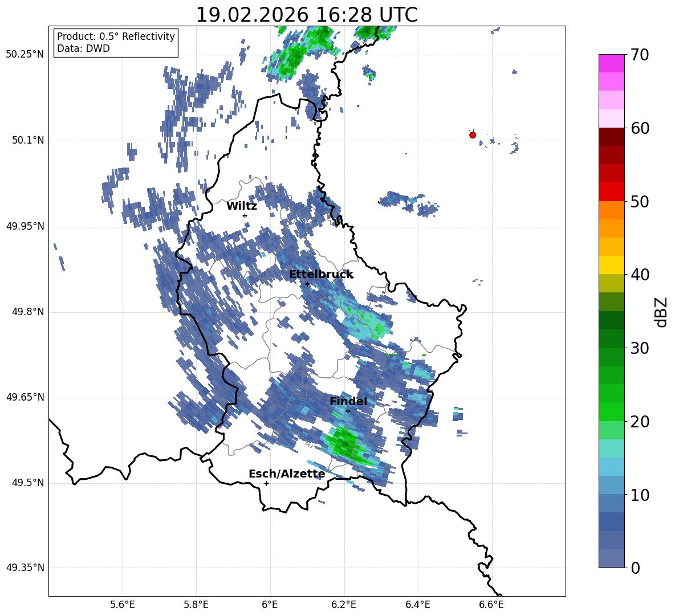Image resolution: width=675 pixels, height=616 pixels.
Task: Click the Ettelbruck station cross marker
Action: (307, 284)
